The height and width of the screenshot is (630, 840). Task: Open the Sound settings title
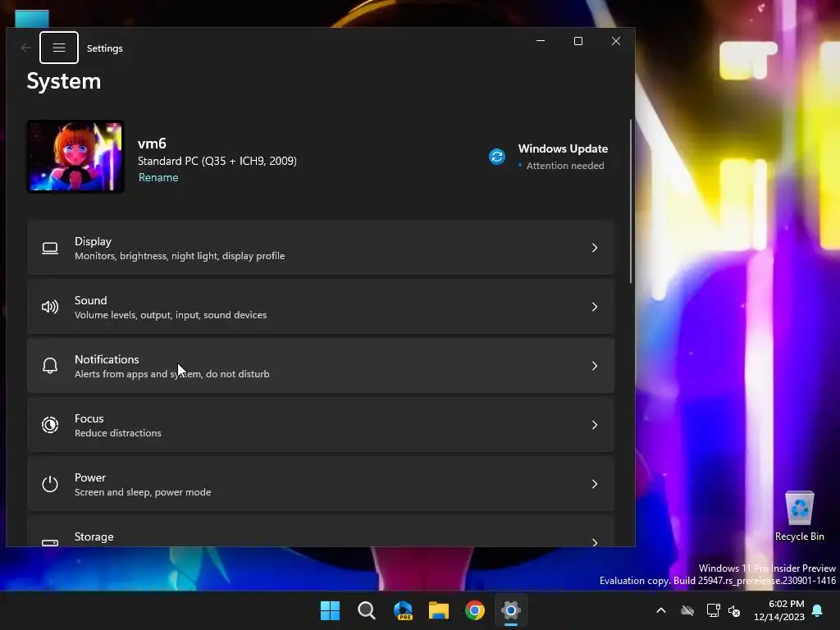tap(90, 300)
